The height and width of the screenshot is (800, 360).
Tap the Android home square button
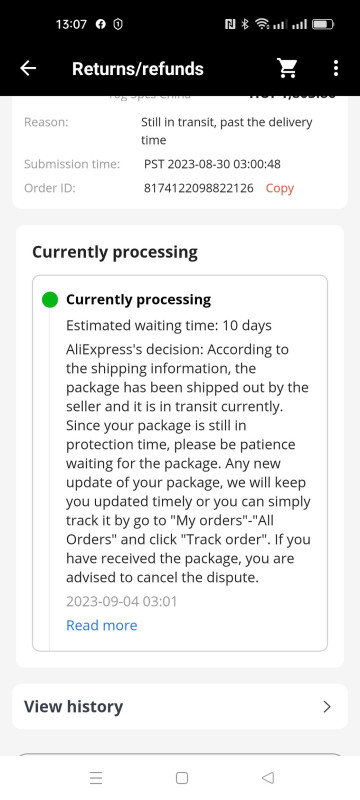[x=182, y=778]
